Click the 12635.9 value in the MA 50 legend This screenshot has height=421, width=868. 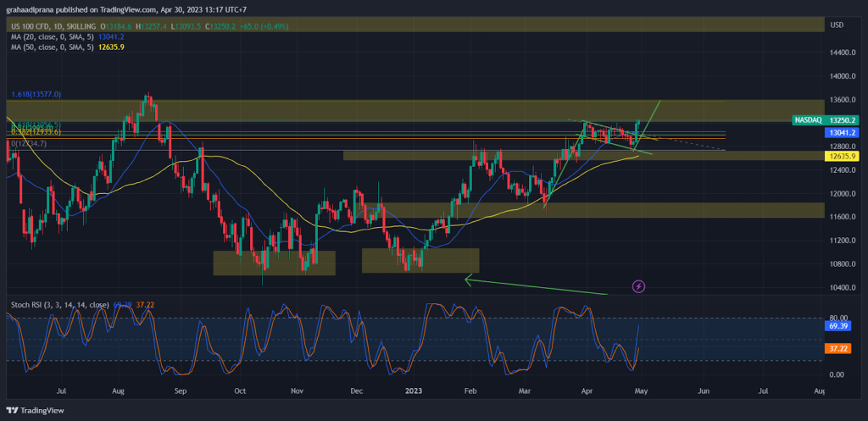pyautogui.click(x=111, y=47)
